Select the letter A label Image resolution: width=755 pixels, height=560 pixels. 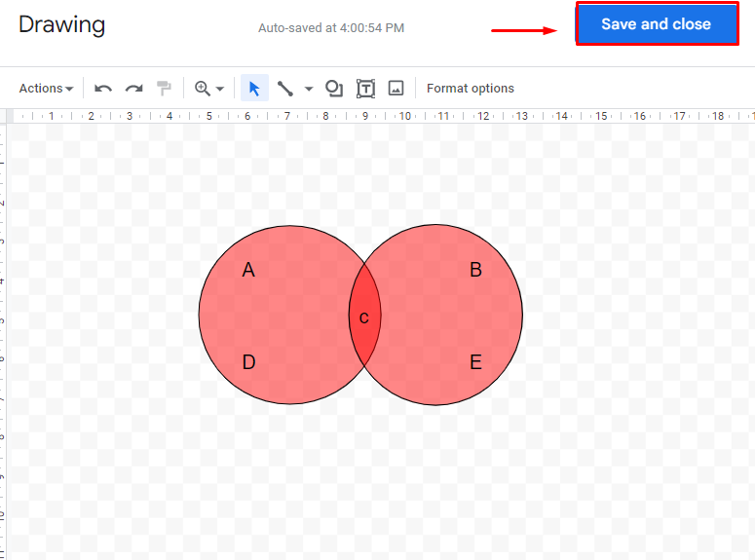[248, 270]
